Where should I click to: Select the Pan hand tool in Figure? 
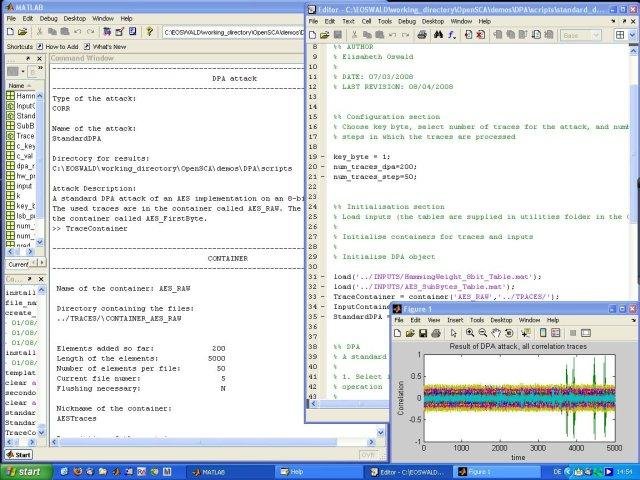[496, 333]
